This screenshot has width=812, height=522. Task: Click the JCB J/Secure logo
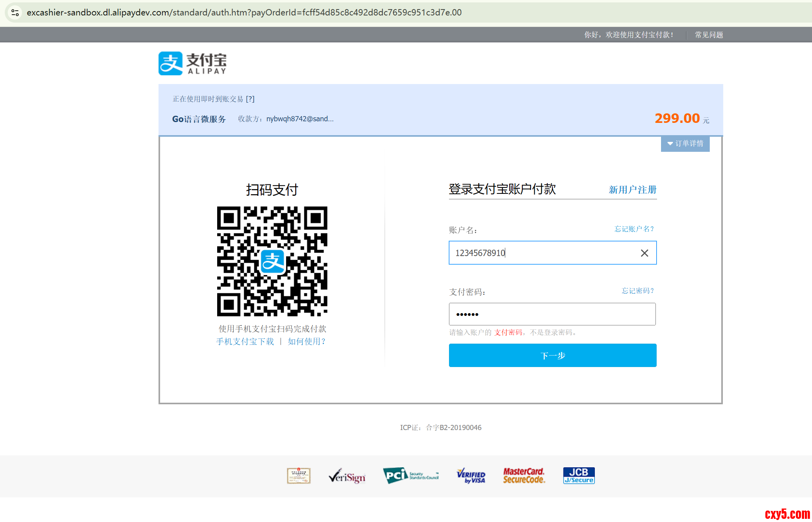(579, 475)
